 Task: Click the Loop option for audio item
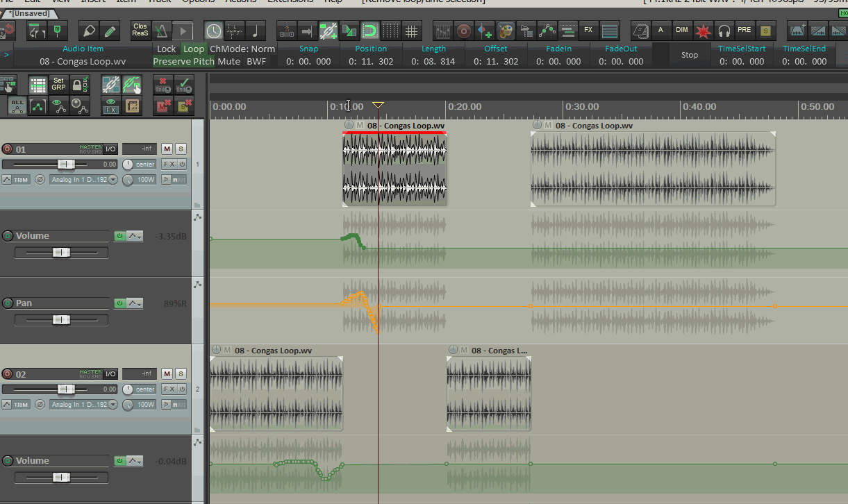click(194, 49)
